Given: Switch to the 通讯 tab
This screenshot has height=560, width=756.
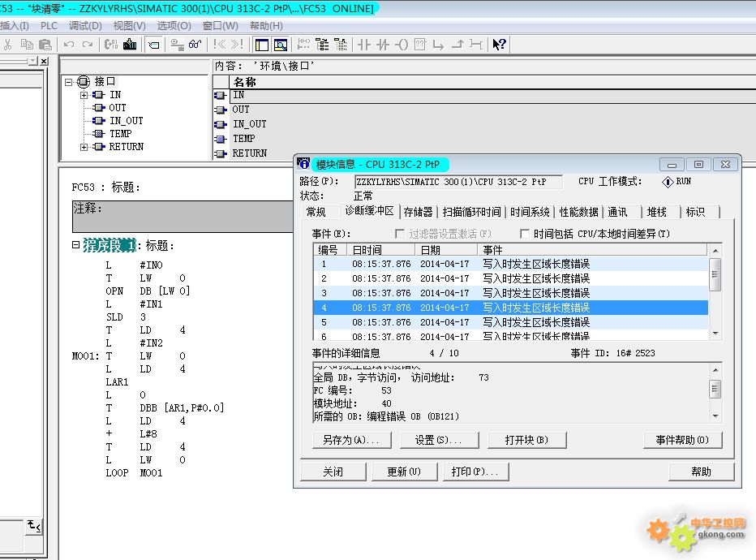Looking at the screenshot, I should click(617, 212).
